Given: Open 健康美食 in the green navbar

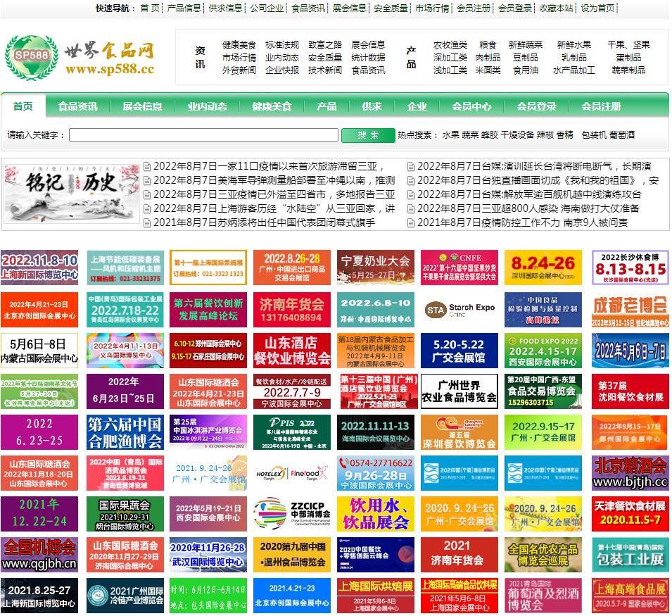Looking at the screenshot, I should pyautogui.click(x=272, y=106).
